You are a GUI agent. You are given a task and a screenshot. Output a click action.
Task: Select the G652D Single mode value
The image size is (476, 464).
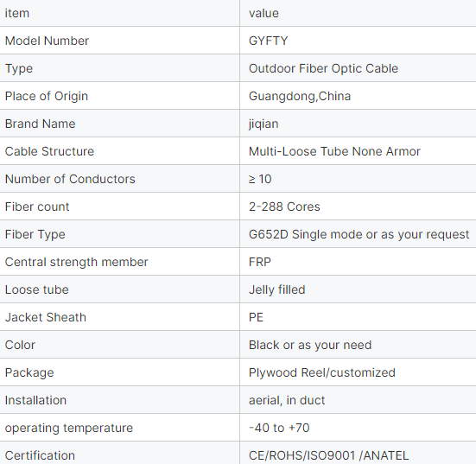coord(359,234)
